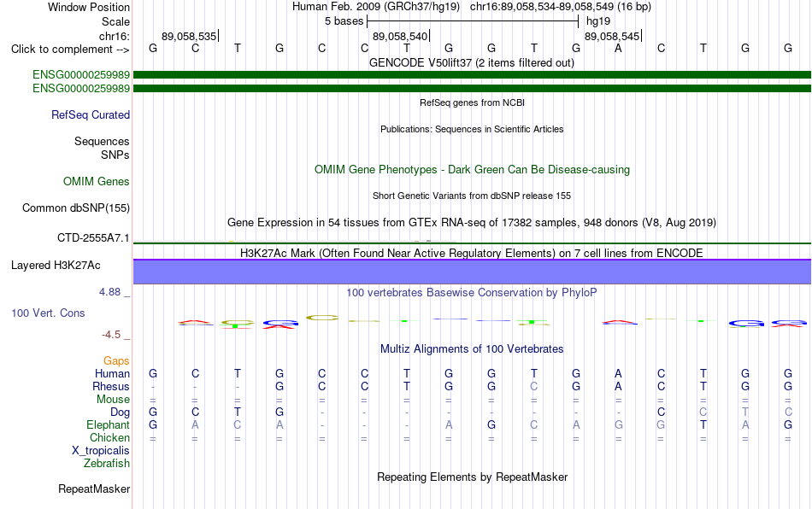The height and width of the screenshot is (509, 812).
Task: Click the Sequences SNPs track label
Action: (x=102, y=148)
